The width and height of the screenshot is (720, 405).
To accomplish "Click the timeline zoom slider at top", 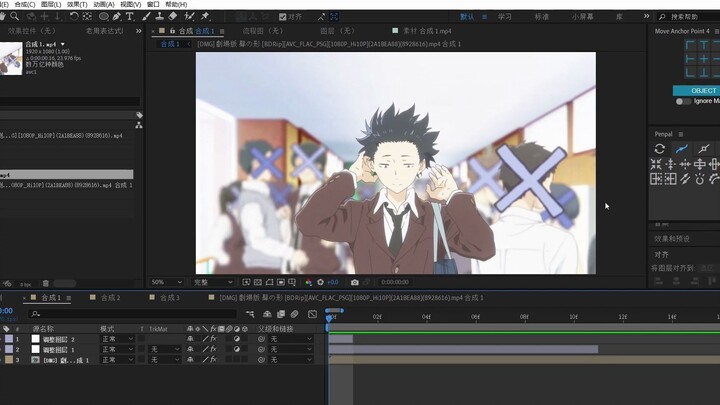I will (x=335, y=310).
